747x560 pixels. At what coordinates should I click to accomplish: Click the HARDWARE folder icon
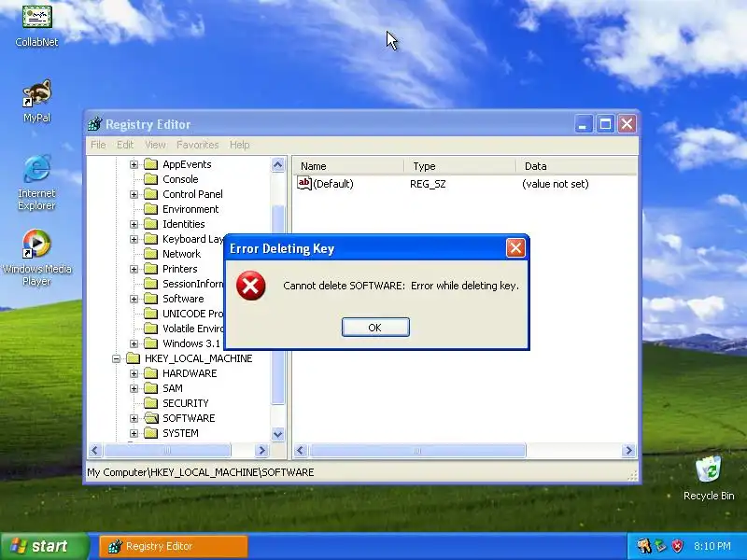tap(151, 373)
